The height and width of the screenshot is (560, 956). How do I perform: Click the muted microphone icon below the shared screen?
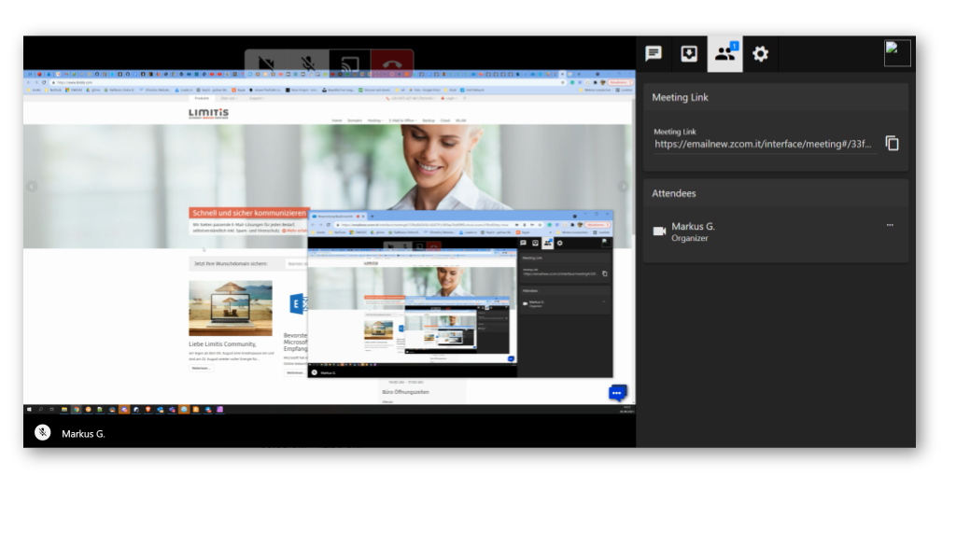(x=42, y=432)
